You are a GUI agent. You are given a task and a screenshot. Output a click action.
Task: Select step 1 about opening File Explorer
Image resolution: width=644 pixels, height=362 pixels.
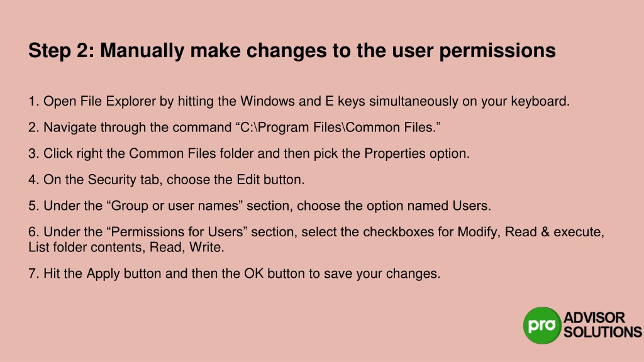(x=299, y=101)
